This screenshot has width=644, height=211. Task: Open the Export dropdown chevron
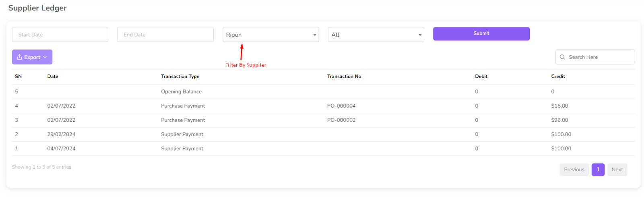pos(45,57)
